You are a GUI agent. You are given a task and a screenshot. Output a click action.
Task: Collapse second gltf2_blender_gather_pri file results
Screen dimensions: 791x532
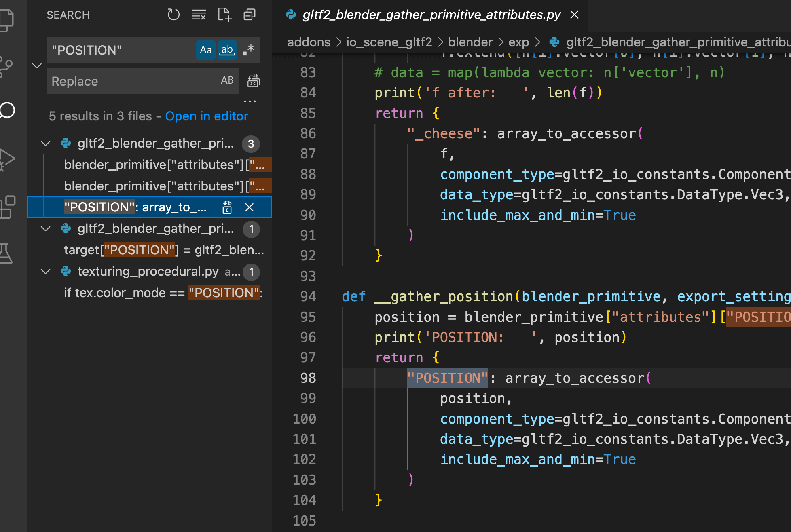click(x=46, y=229)
